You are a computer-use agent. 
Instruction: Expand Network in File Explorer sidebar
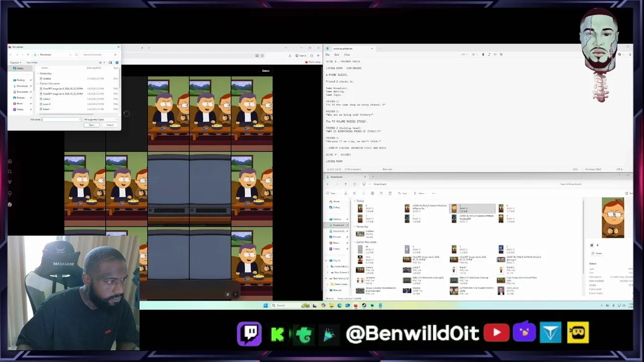tap(327, 290)
